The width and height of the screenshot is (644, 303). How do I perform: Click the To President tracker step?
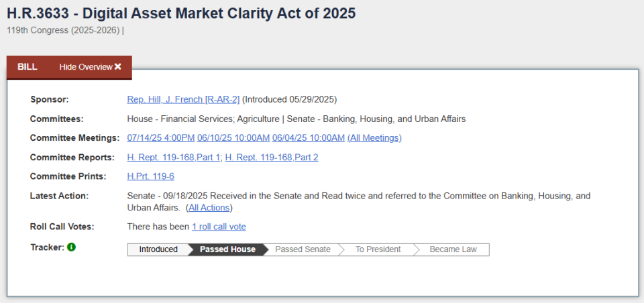point(378,249)
